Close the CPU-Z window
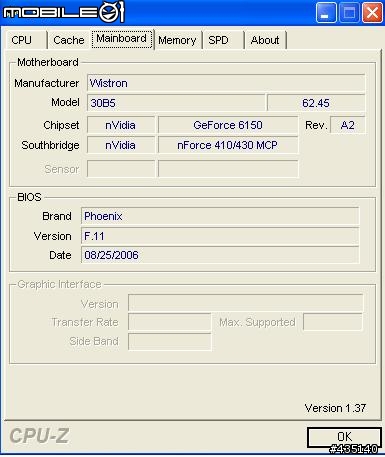The image size is (385, 457). [372, 13]
